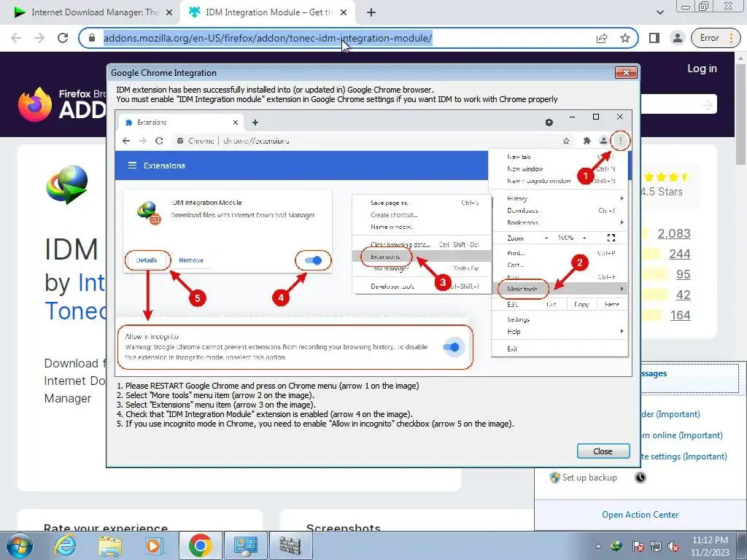Submit the add-ons search with the arrow
Screen dimensions: 747x560
pyautogui.click(x=706, y=104)
